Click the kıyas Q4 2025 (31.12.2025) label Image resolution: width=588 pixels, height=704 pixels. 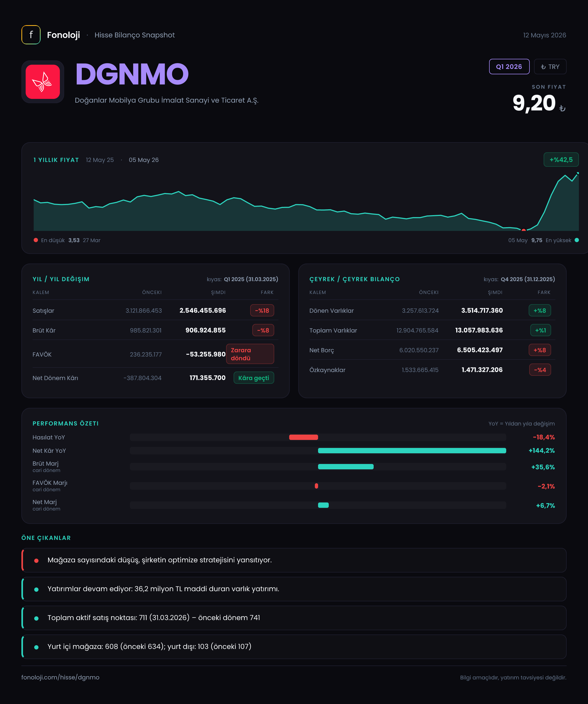519,279
